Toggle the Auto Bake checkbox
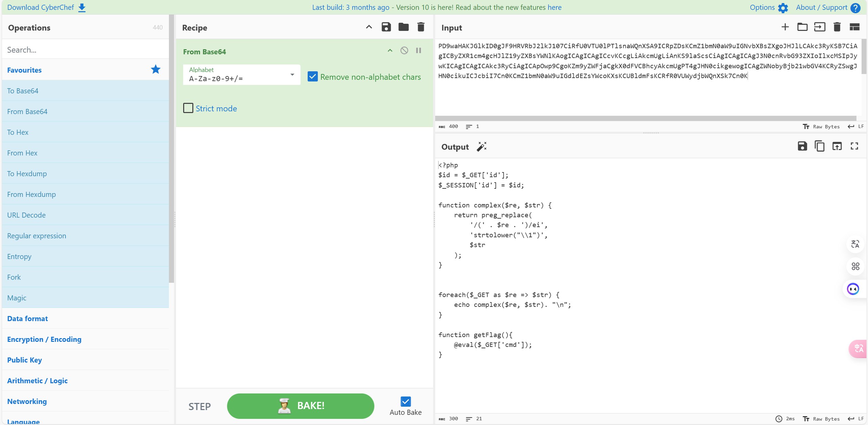The width and height of the screenshot is (868, 425). [405, 402]
